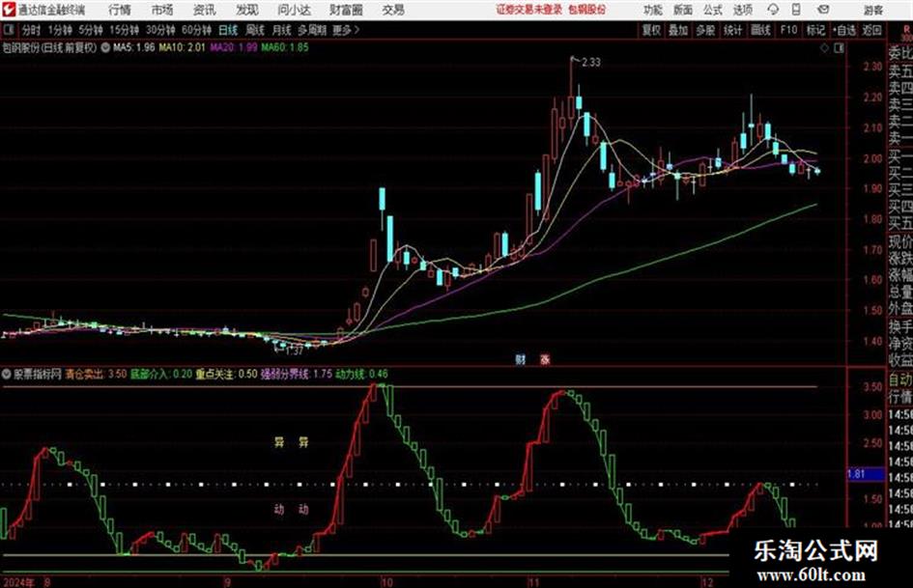The image size is (913, 588).
Task: Open the 画线 drawing tools
Action: 761,30
